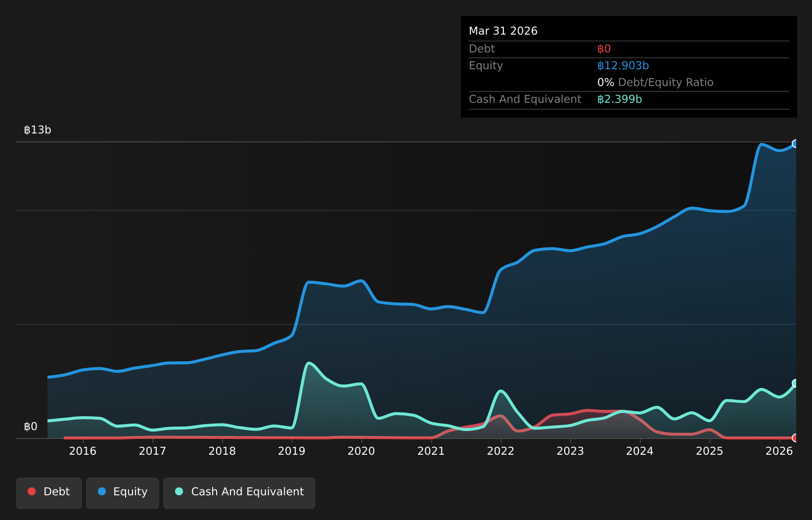Toggle Cash And Equivalent legend button
Viewport: 812px width, 520px height.
pyautogui.click(x=239, y=493)
